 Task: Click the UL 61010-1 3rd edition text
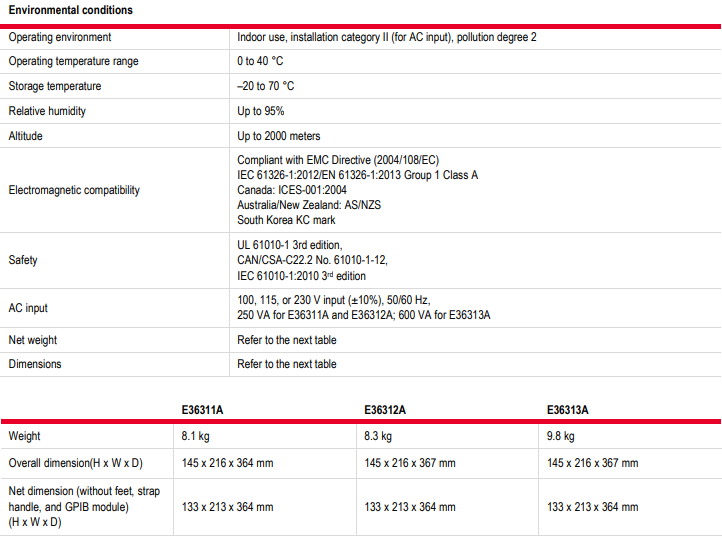coord(290,245)
